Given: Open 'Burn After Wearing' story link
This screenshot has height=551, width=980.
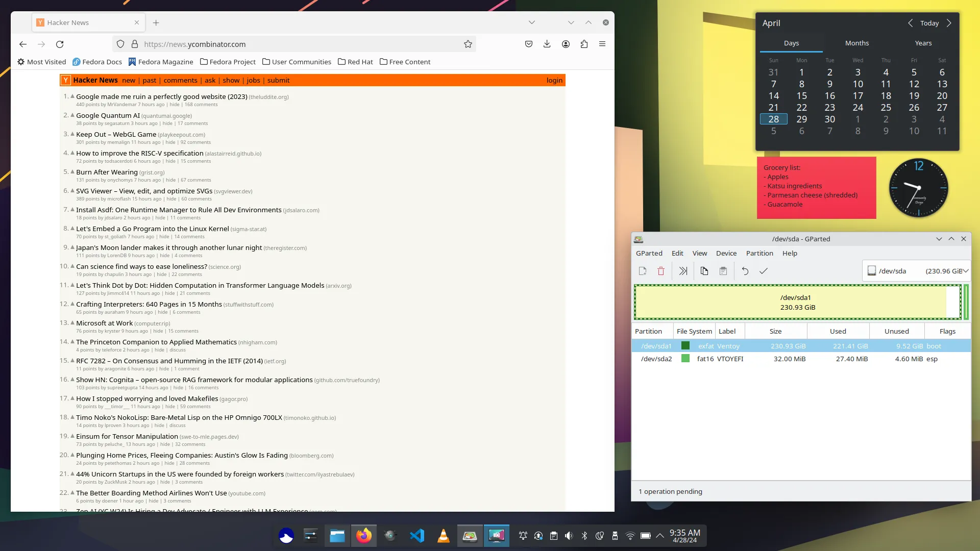Looking at the screenshot, I should coord(107,172).
